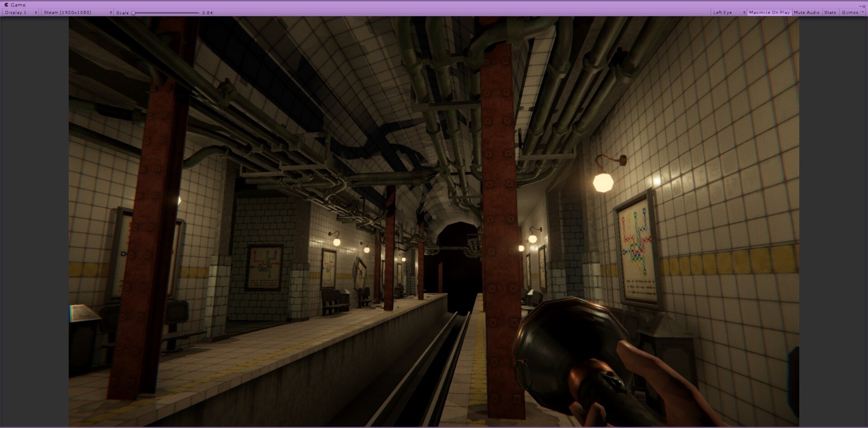Enable Mute Audio for the Game view
Screen dimensions: 868x428
pos(807,12)
